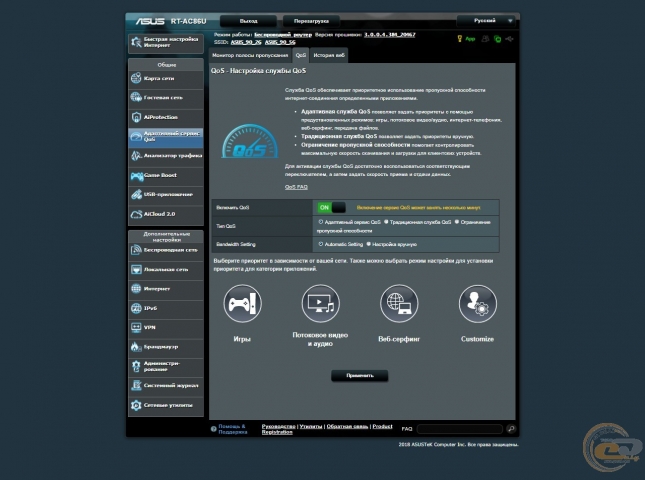This screenshot has width=645, height=480.
Task: Switch to Web History (История веб) tab
Action: 329,55
